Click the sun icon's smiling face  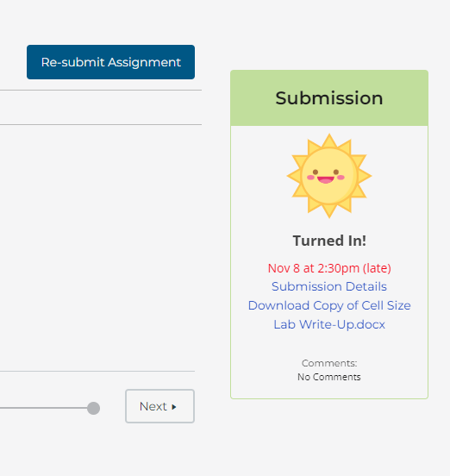tap(328, 176)
